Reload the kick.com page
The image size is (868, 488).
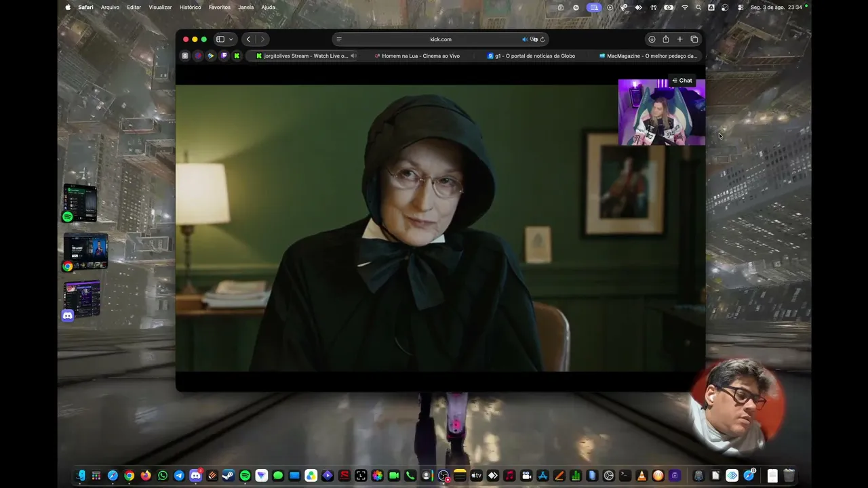542,39
